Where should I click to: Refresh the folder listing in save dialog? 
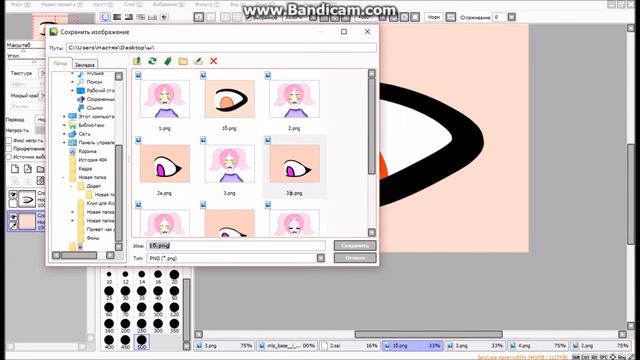coord(152,61)
